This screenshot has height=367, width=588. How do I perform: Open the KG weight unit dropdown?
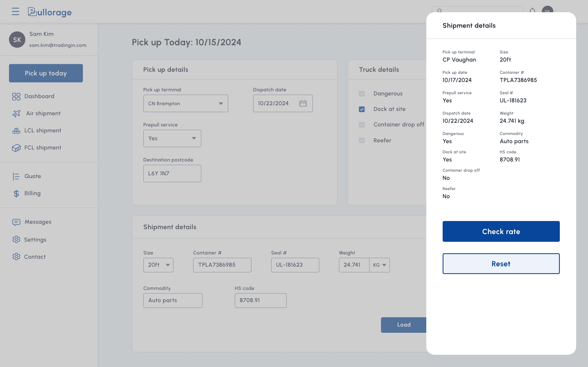(x=380, y=265)
